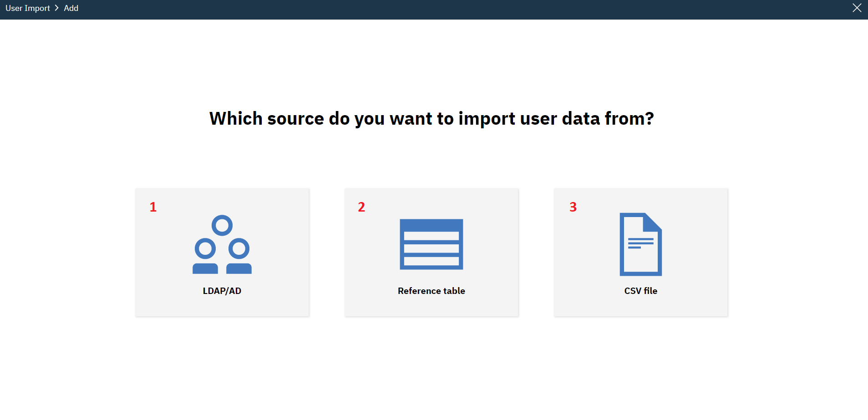Close the User Import dialog
This screenshot has height=420, width=868.
[x=857, y=8]
